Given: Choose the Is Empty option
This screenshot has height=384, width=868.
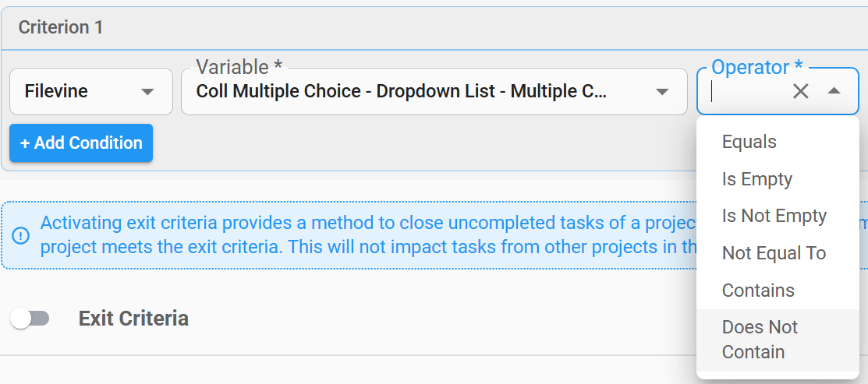Looking at the screenshot, I should [x=756, y=179].
